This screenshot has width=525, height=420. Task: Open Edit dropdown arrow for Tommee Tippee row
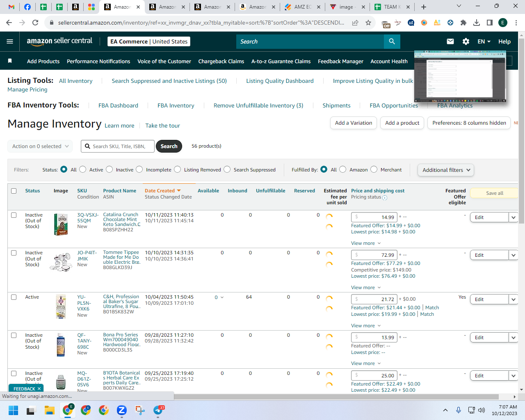[x=514, y=255]
